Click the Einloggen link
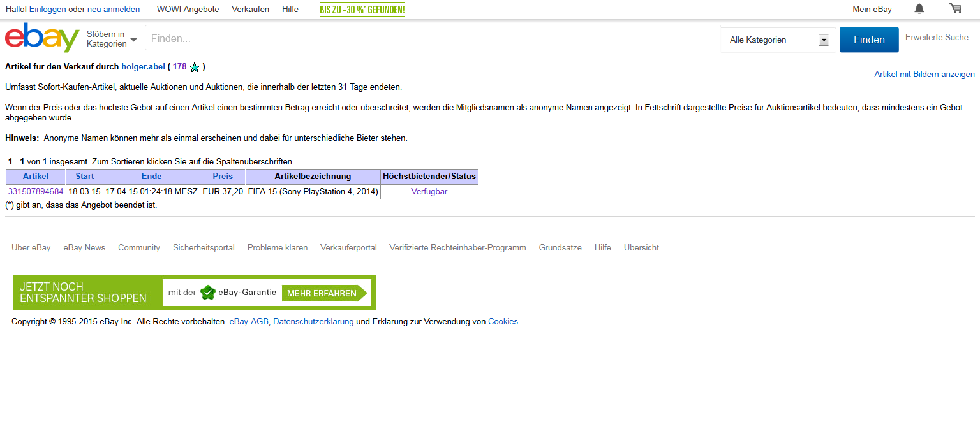Image resolution: width=980 pixels, height=427 pixels. click(x=47, y=10)
